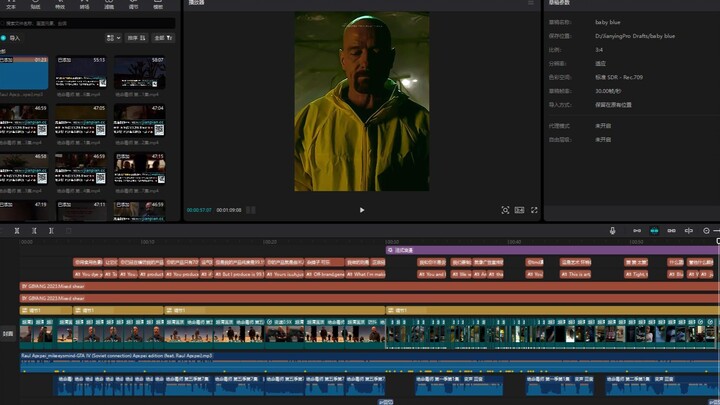Screen dimensions: 720x405
Task: Open the player panel menu icon
Action: coord(531,3)
